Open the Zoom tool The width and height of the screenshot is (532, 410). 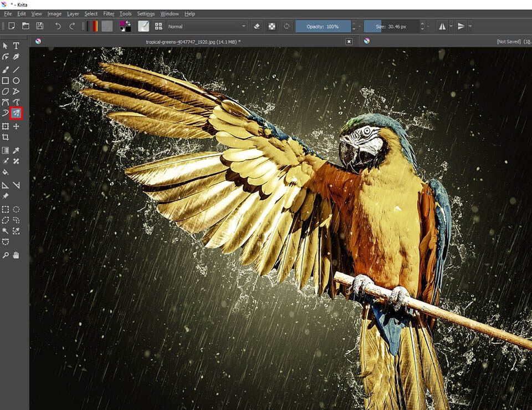(7, 255)
